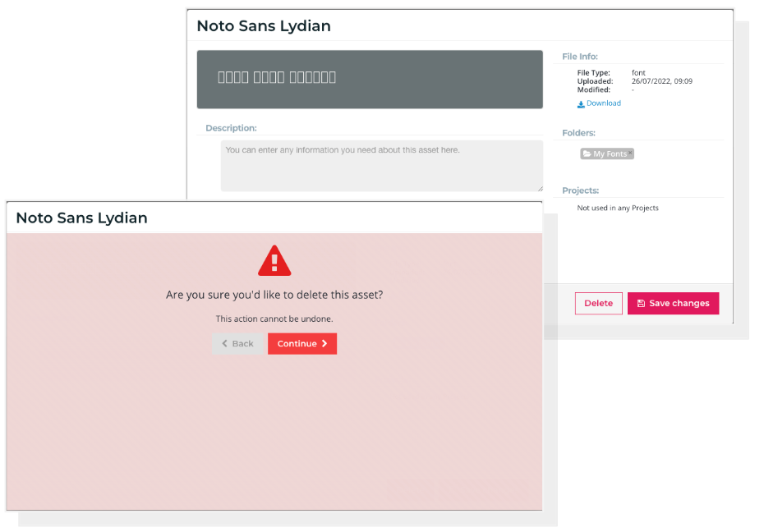The image size is (764, 532).
Task: Open the My Fonts folder tag
Action: click(605, 154)
